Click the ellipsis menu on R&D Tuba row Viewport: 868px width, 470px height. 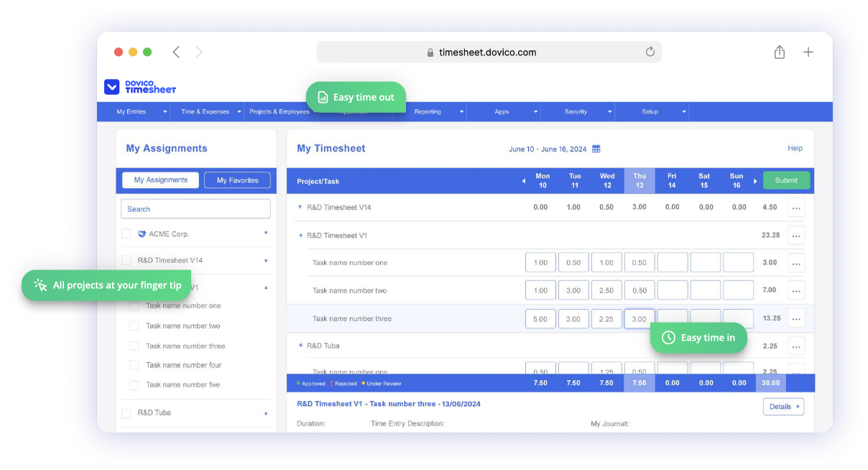tap(796, 346)
